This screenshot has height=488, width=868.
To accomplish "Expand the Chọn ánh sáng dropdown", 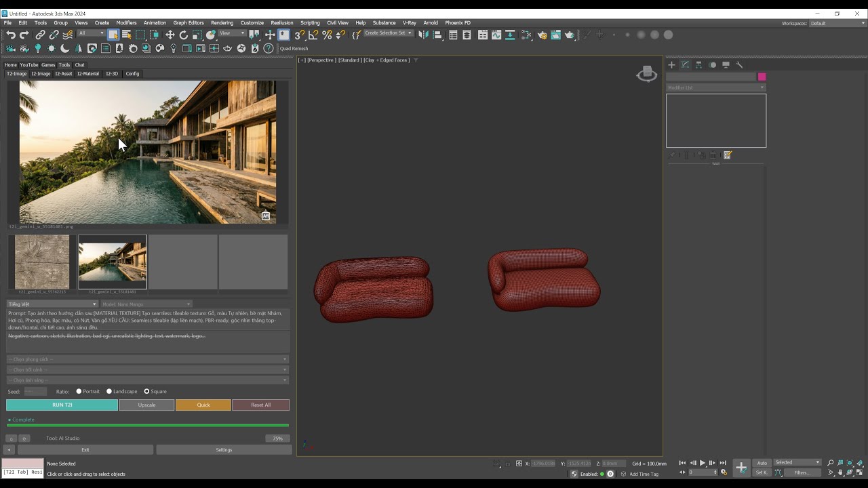I will (147, 380).
